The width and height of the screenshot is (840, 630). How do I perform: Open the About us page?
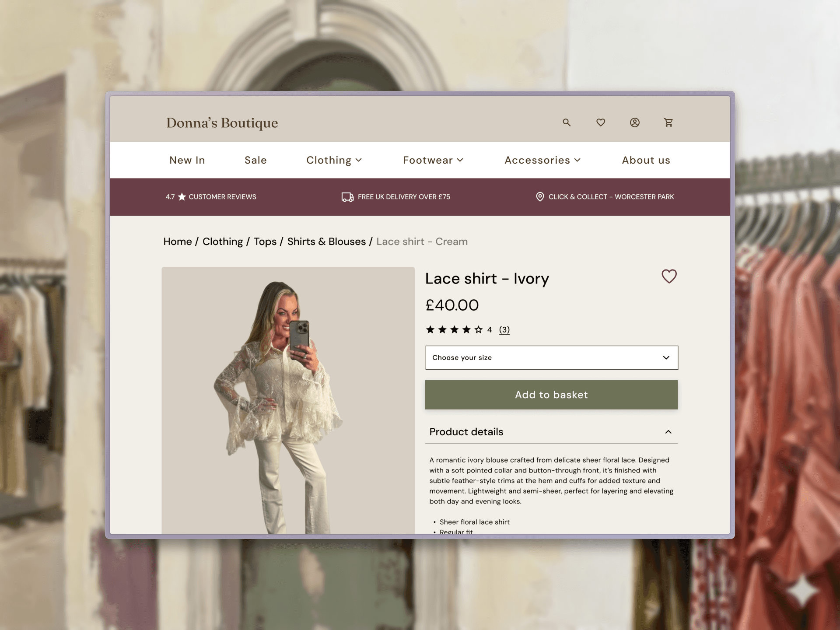pos(646,160)
